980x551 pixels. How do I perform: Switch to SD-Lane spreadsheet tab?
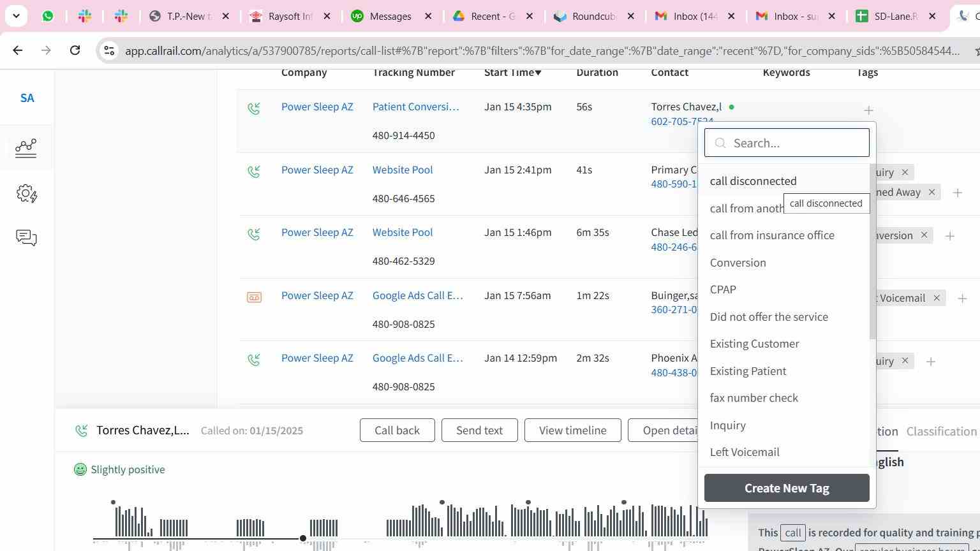pos(896,16)
